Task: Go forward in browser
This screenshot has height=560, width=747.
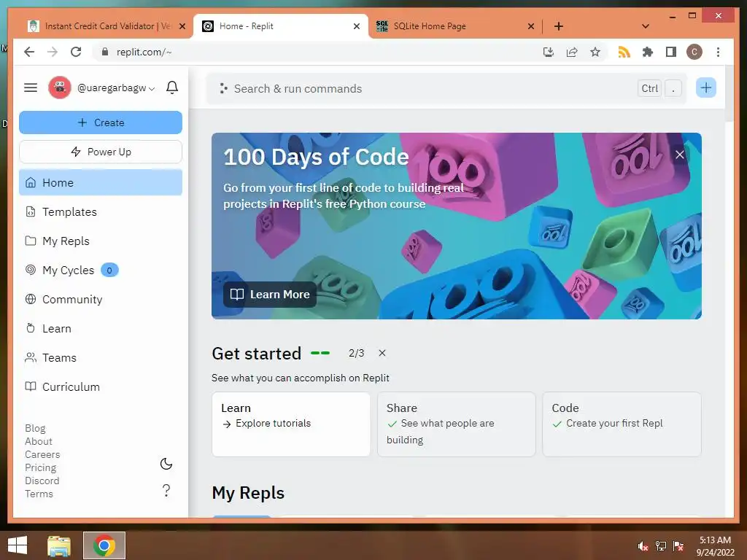Action: coord(53,52)
